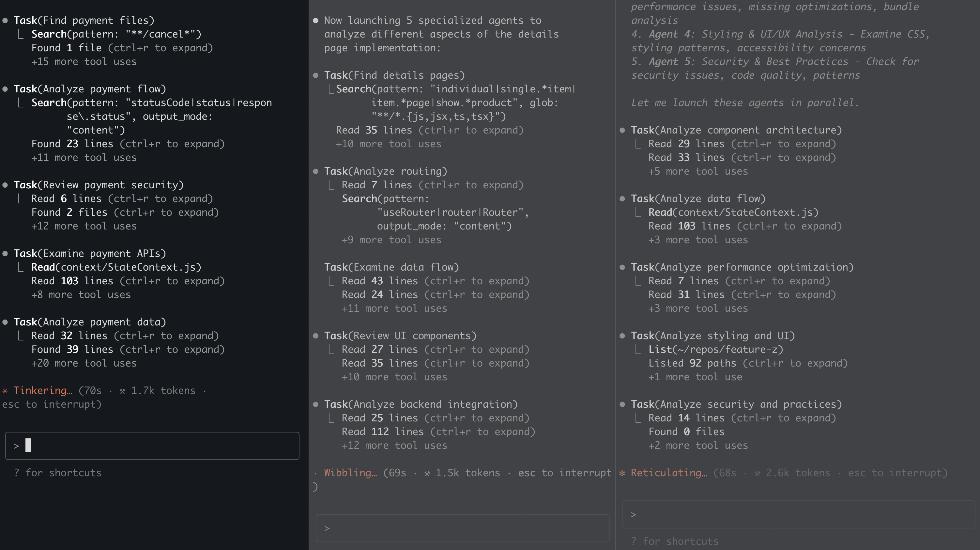Screen dimensions: 980x550
Task: Click List(~/repos/feature-z) command line
Action: 716,349
